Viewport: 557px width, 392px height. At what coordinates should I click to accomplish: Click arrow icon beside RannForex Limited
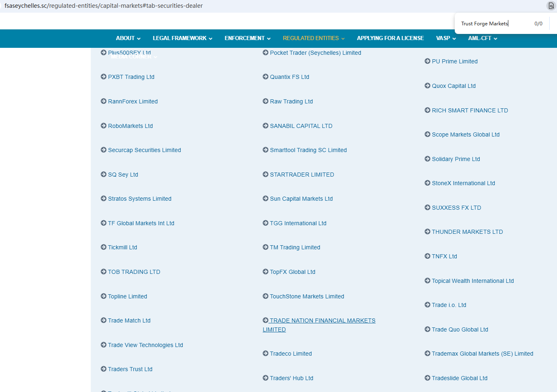point(103,101)
